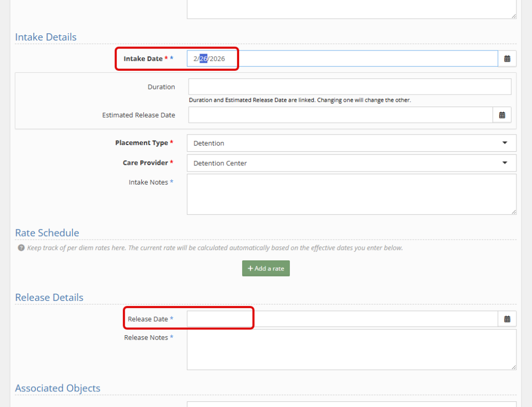Focus the Release Notes text area
This screenshot has width=532, height=407.
click(x=351, y=349)
